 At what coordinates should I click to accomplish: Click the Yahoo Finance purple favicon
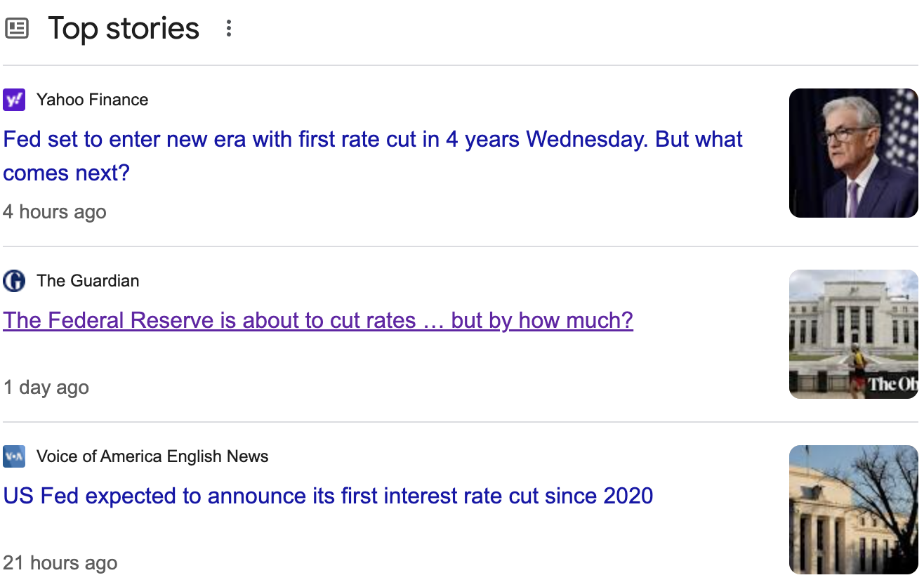point(14,100)
